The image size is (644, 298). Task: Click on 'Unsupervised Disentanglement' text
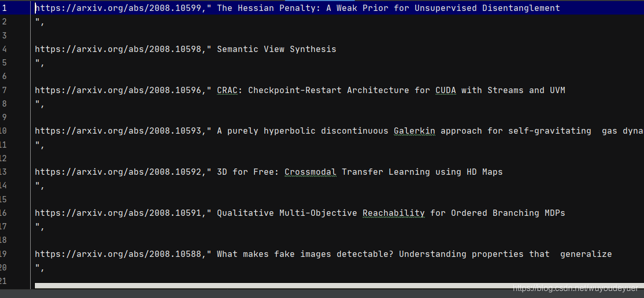487,8
